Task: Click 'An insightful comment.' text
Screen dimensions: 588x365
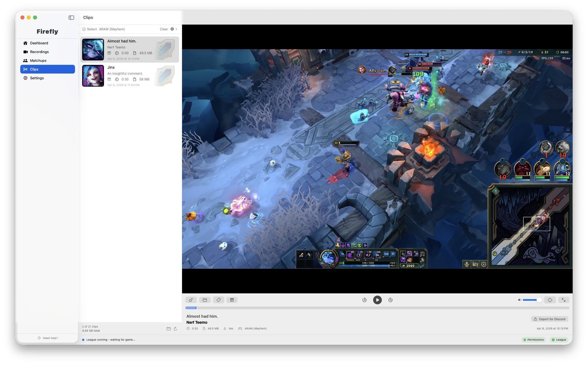Action: [125, 74]
